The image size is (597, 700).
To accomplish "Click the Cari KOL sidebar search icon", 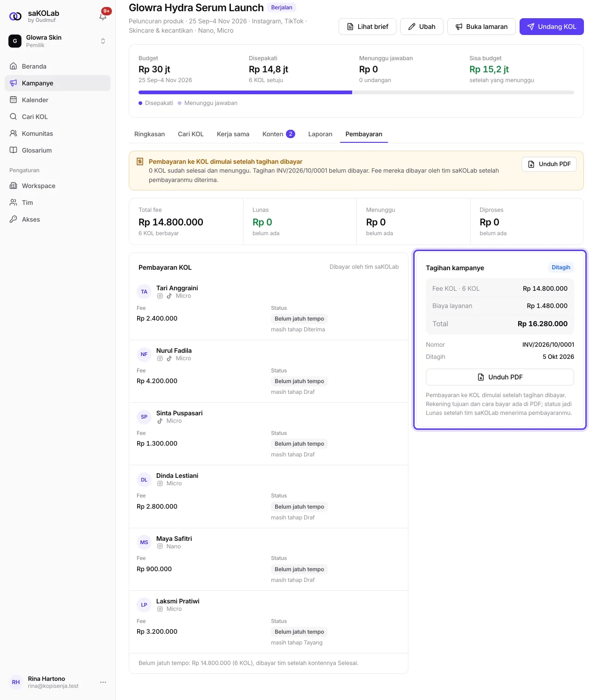I will [x=14, y=117].
